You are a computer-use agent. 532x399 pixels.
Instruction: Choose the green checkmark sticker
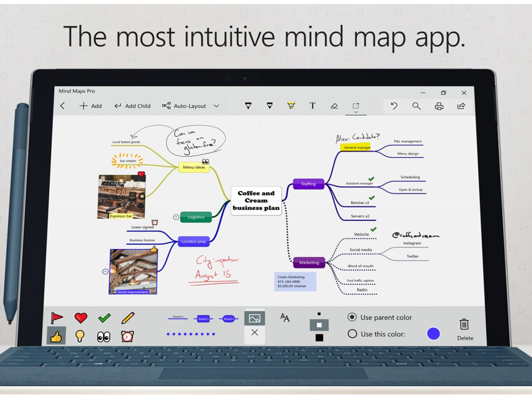(x=104, y=318)
